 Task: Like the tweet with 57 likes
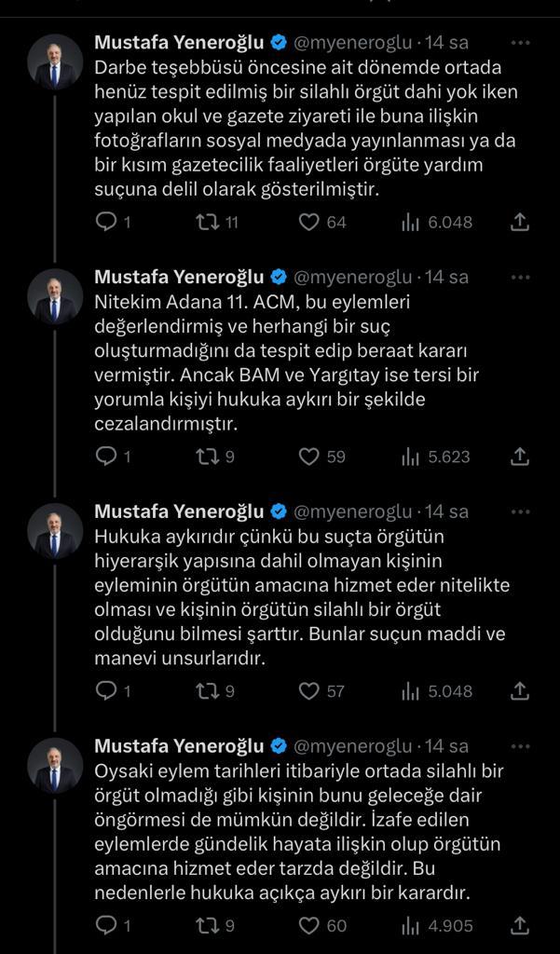pyautogui.click(x=309, y=691)
